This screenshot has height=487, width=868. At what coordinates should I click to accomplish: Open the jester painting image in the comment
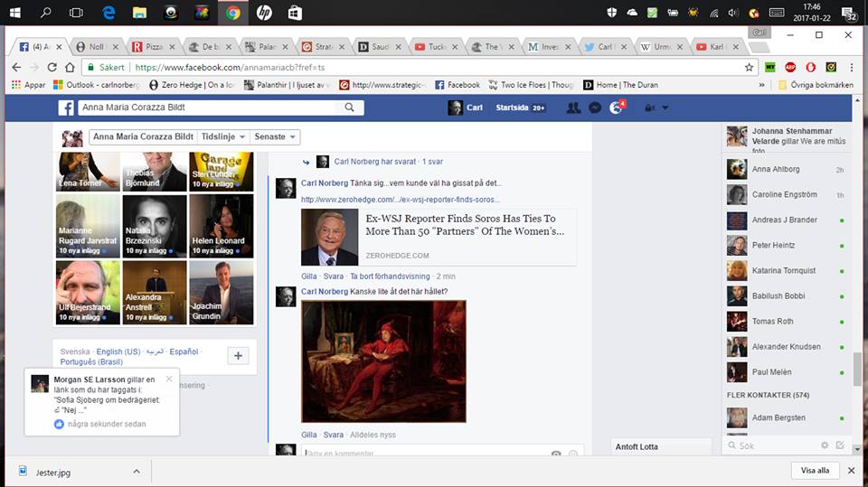(383, 361)
